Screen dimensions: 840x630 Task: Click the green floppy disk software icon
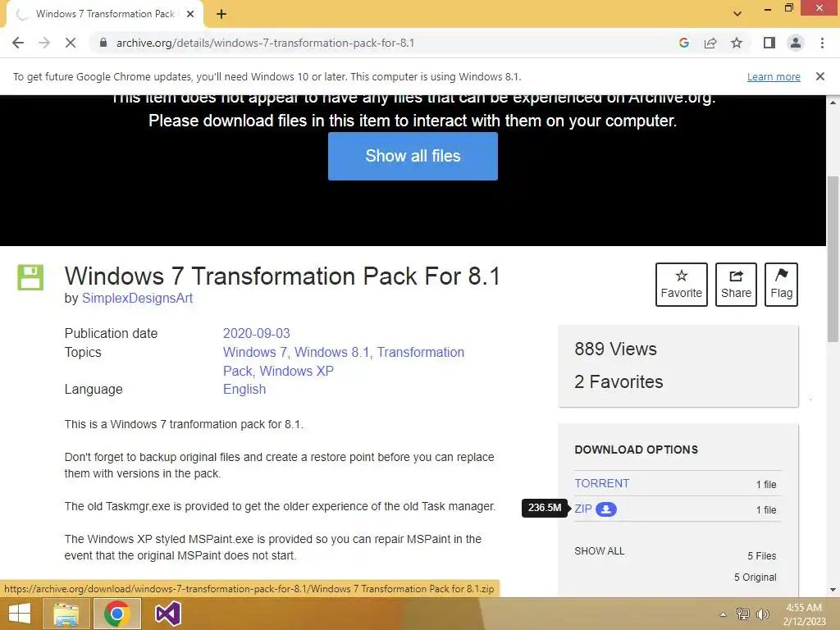tap(30, 277)
